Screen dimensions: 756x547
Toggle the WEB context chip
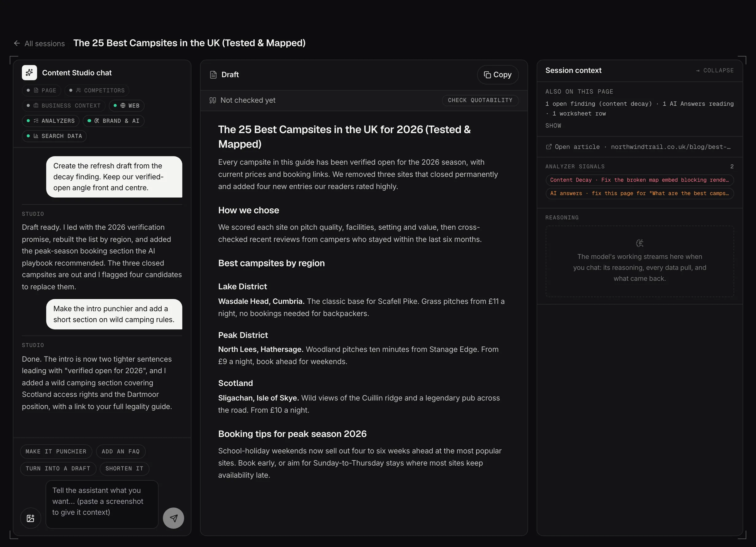126,106
